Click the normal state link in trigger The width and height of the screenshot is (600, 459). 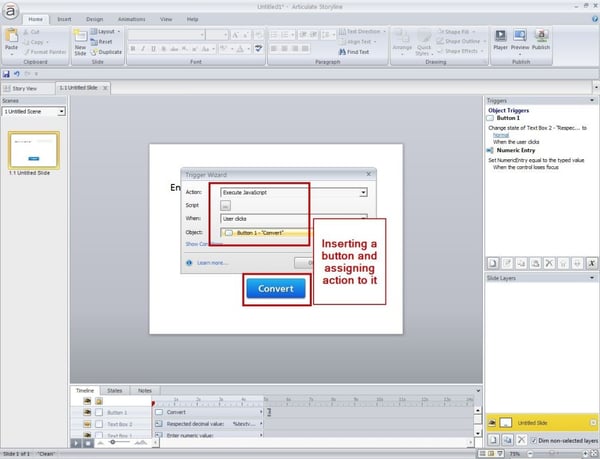[x=501, y=135]
